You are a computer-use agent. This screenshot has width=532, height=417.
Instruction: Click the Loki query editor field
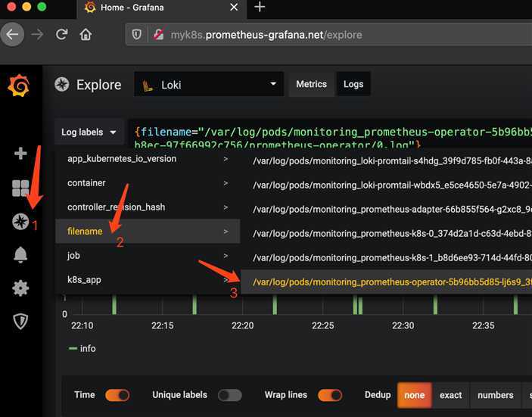pyautogui.click(x=330, y=134)
